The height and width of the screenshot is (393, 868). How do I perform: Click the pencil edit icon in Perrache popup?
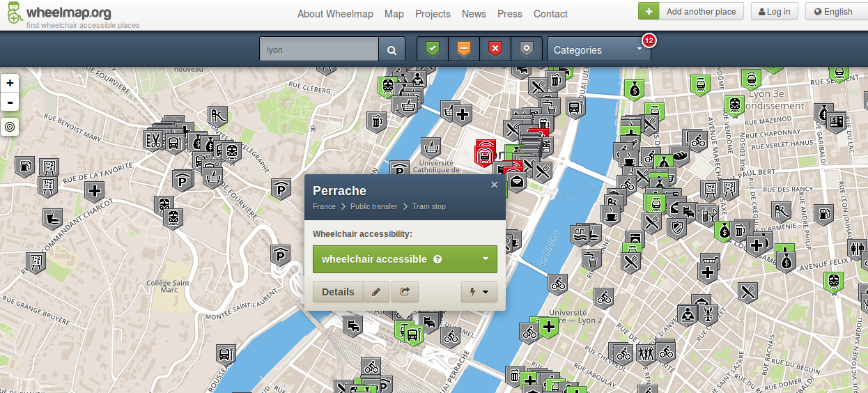pyautogui.click(x=376, y=292)
